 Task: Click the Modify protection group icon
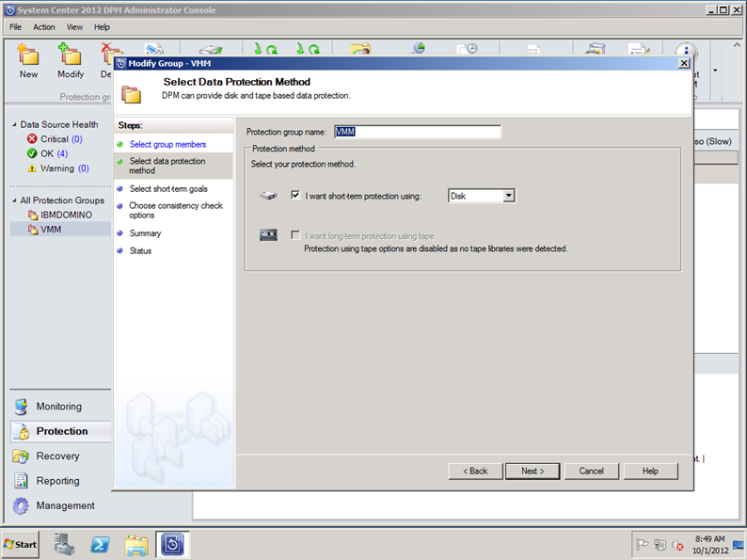pyautogui.click(x=70, y=55)
